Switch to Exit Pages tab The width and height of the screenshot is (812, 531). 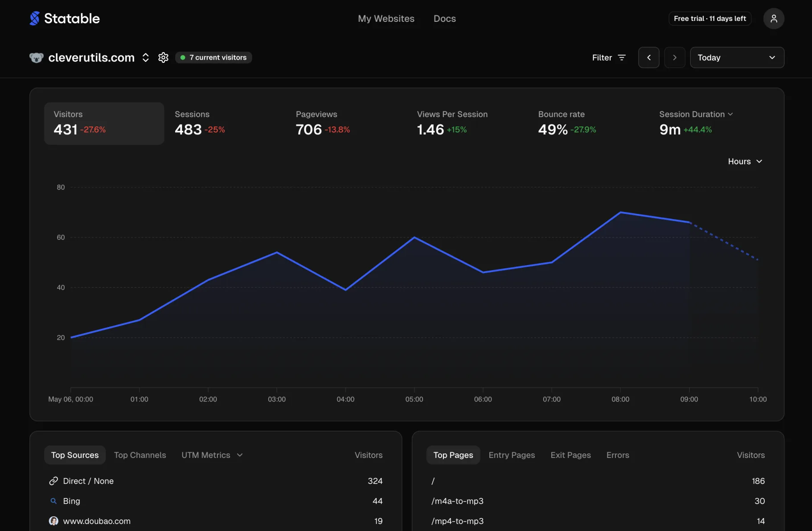tap(570, 455)
